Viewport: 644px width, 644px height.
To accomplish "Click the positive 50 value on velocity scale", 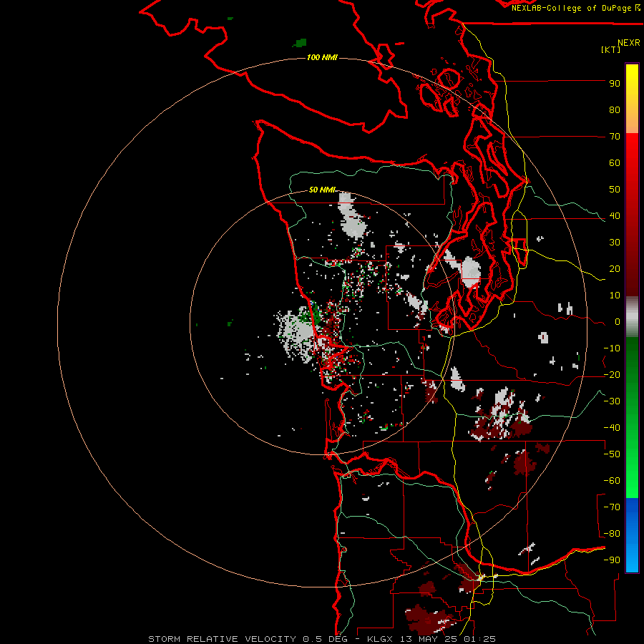I will coord(615,190).
